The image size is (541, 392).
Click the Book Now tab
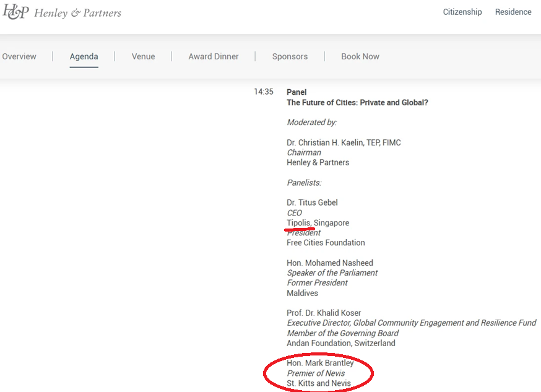[x=360, y=56]
